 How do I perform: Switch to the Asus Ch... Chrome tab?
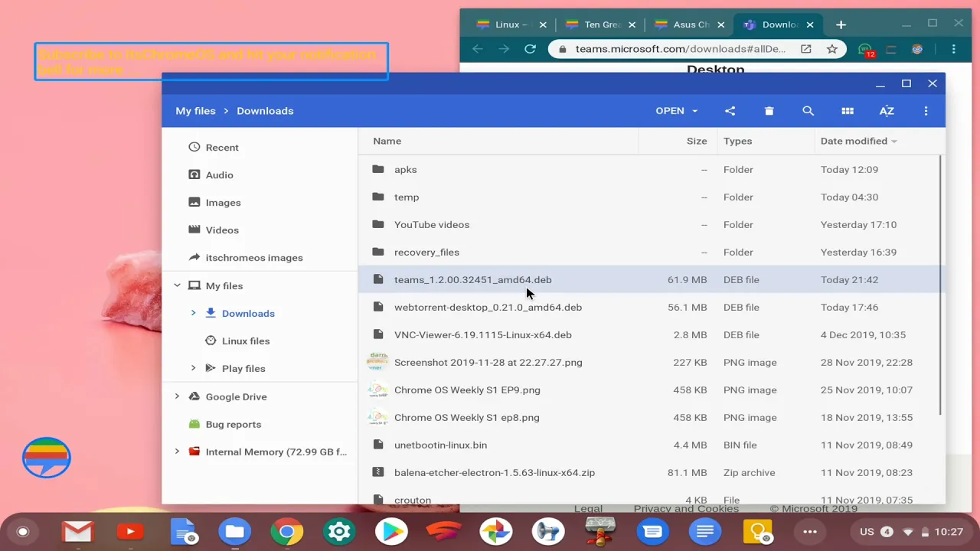click(x=688, y=24)
